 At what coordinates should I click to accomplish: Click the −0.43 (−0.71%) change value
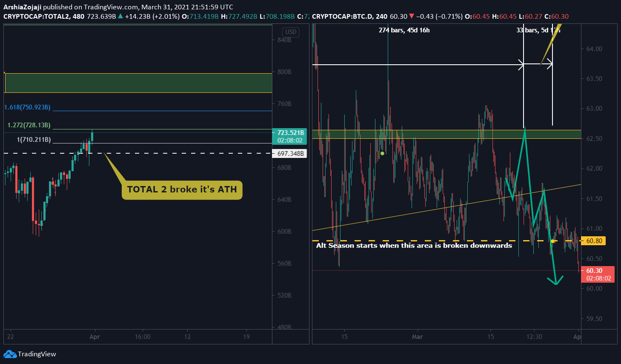tap(439, 16)
